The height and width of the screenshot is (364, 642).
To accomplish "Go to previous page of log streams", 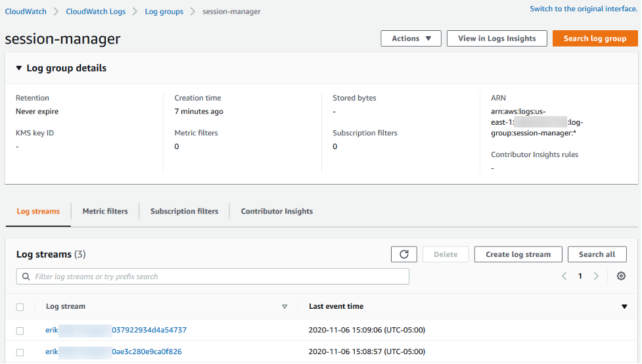I will [x=564, y=276].
